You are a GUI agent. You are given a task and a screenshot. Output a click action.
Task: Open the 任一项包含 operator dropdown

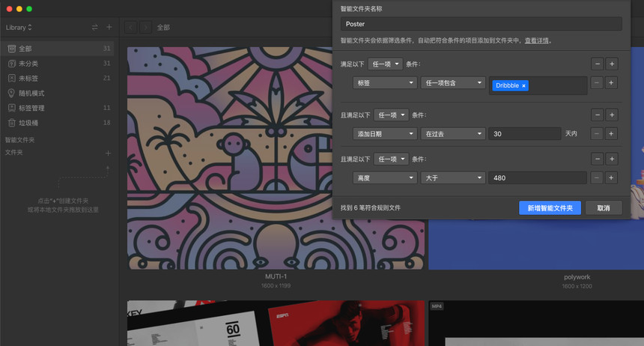[x=453, y=83]
